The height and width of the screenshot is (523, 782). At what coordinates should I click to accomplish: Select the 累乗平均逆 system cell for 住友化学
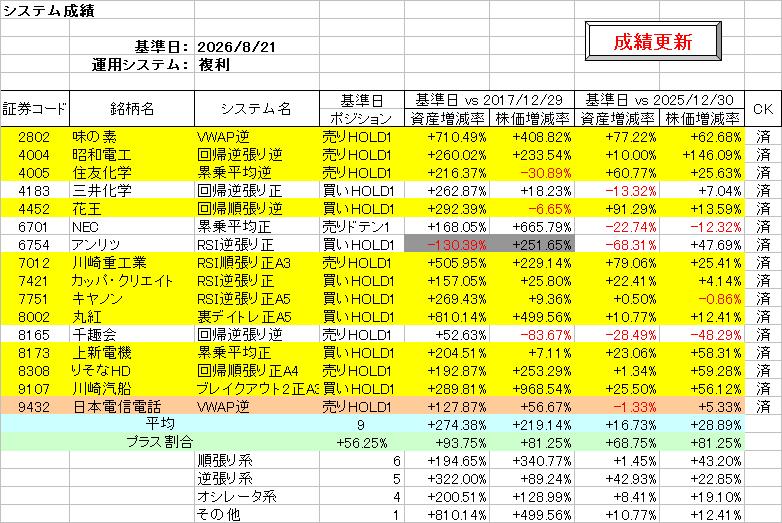click(x=256, y=173)
